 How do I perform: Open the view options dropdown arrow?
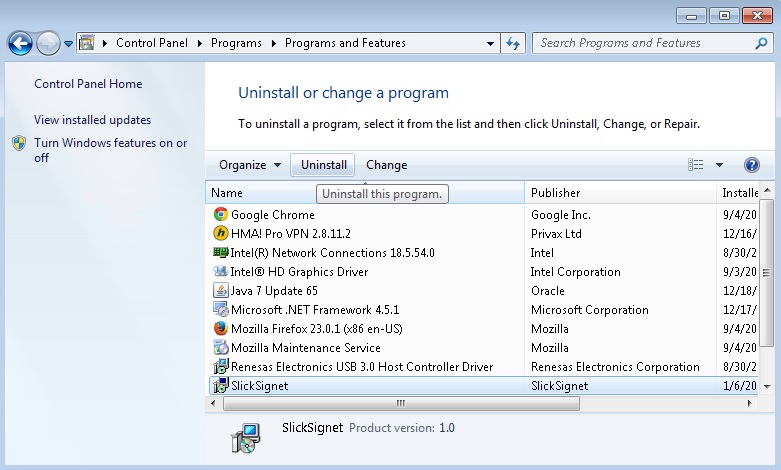click(719, 165)
